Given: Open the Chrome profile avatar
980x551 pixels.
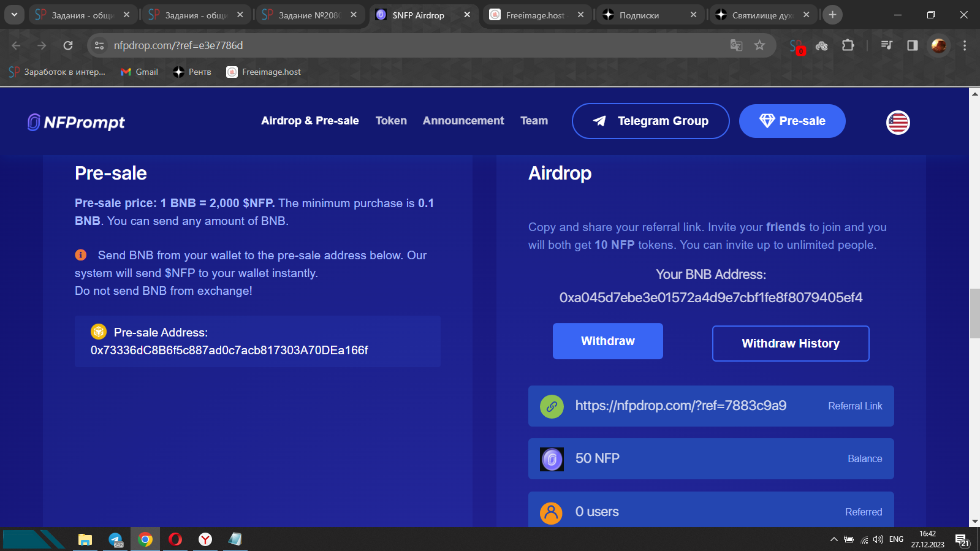Looking at the screenshot, I should [938, 45].
